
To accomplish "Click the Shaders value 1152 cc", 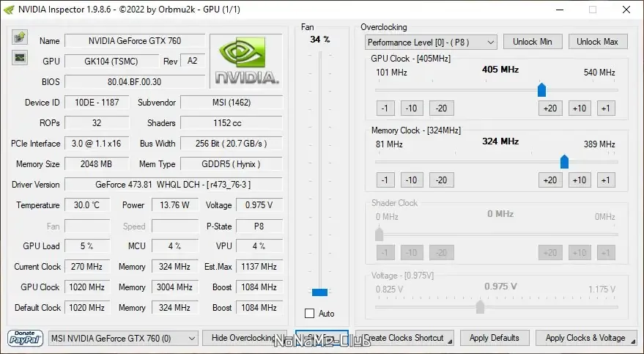I will (232, 123).
